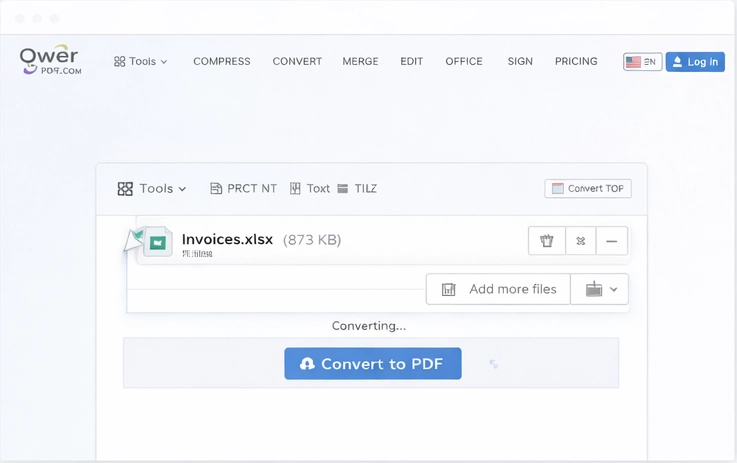Select the TILZ option
This screenshot has height=463, width=737.
(357, 188)
